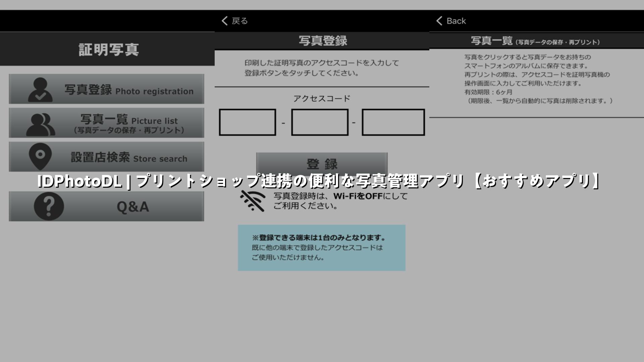Click the 戻る back label
Viewport: 644px width, 362px height.
click(x=240, y=21)
